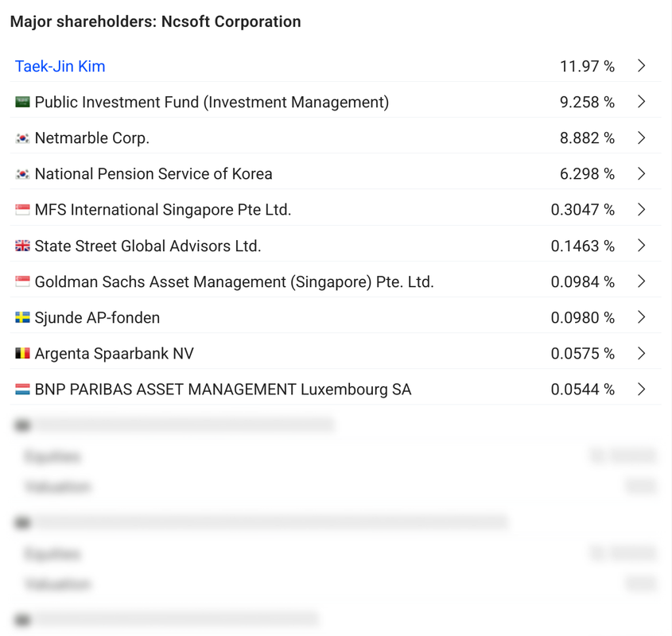Open the Taek-Jin Kim shareholder link

(x=60, y=67)
